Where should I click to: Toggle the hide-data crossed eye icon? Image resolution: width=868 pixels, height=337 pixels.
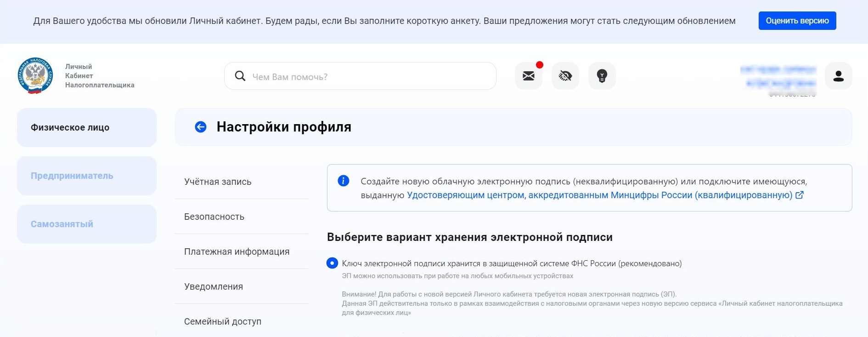tap(565, 76)
